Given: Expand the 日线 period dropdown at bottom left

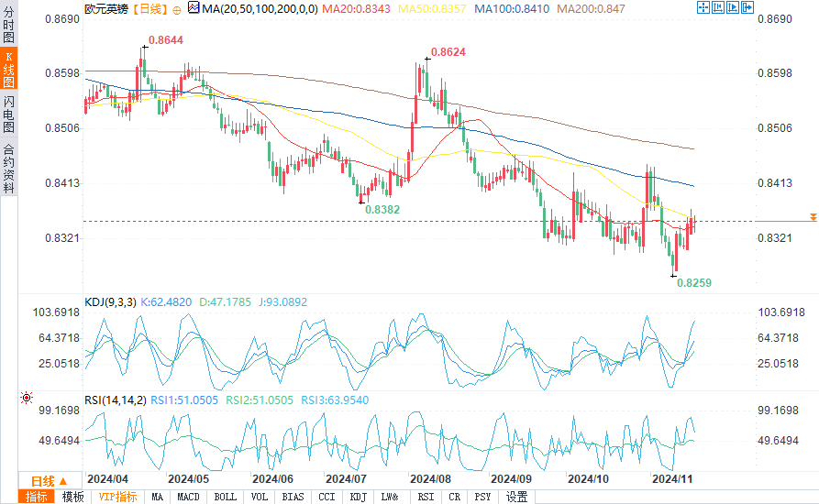Looking at the screenshot, I should tap(50, 480).
